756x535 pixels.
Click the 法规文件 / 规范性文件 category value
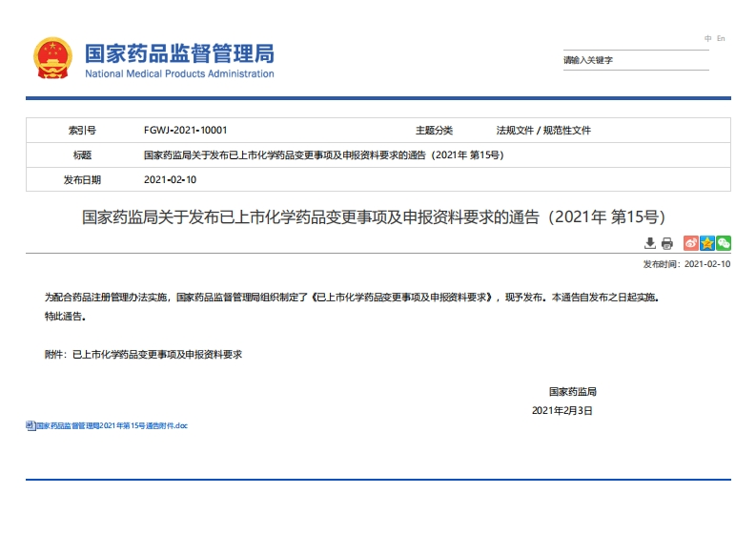[543, 130]
